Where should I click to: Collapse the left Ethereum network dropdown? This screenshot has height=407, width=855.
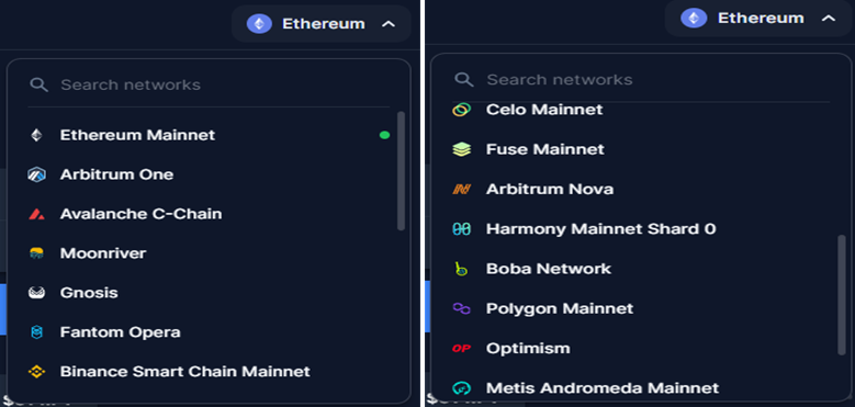click(321, 23)
